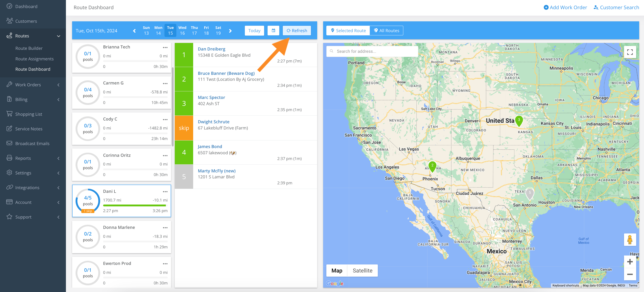Image resolution: width=644 pixels, height=292 pixels.
Task: Select Wed 16 date tab
Action: click(x=182, y=31)
